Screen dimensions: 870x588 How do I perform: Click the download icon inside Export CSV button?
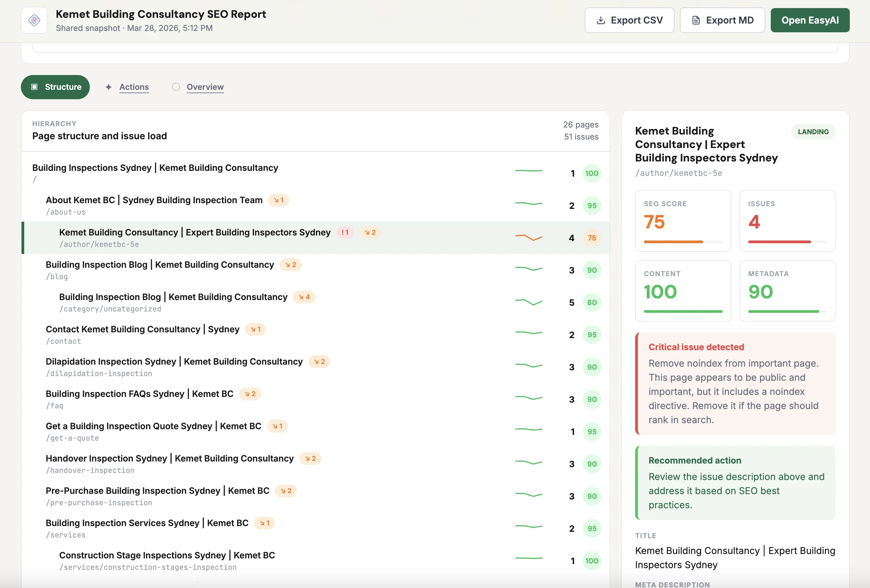pyautogui.click(x=601, y=20)
